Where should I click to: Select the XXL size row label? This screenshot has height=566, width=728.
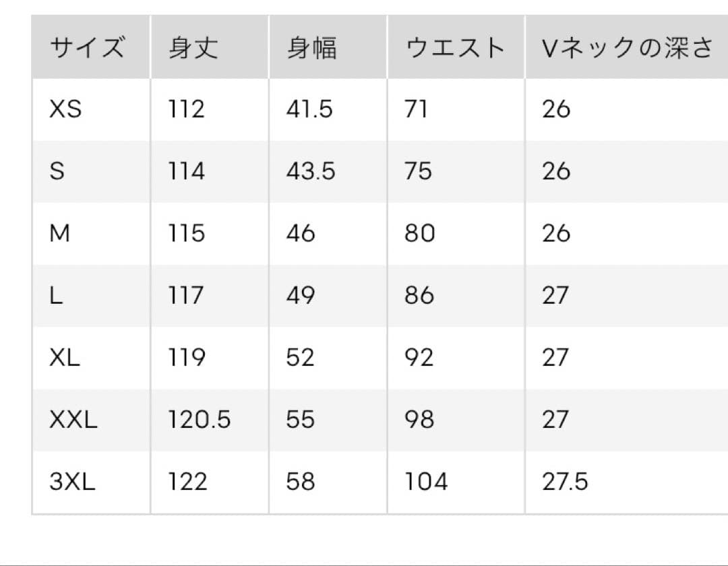pyautogui.click(x=73, y=419)
